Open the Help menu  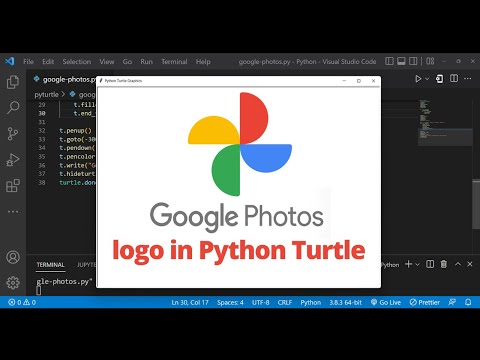203,62
